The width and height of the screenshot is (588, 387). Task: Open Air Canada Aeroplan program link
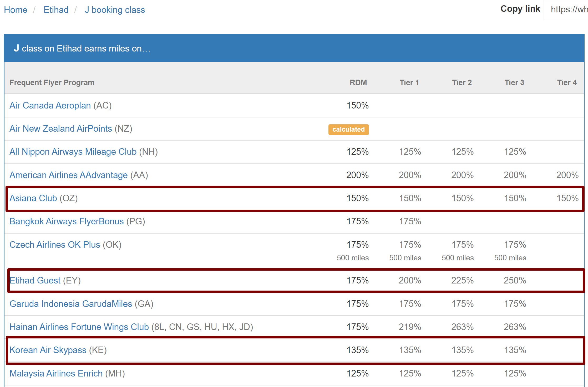tap(50, 105)
